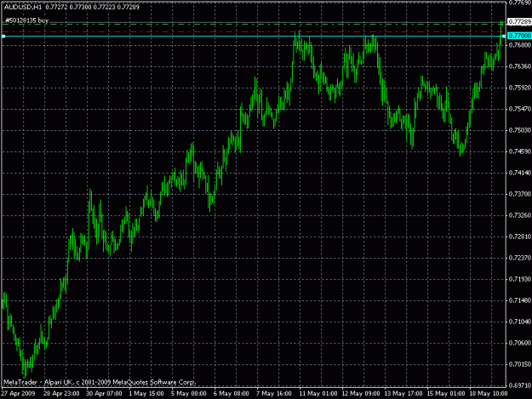Select the left handle of cyan horizontal line
Image resolution: width=532 pixels, height=399 pixels.
point(3,36)
